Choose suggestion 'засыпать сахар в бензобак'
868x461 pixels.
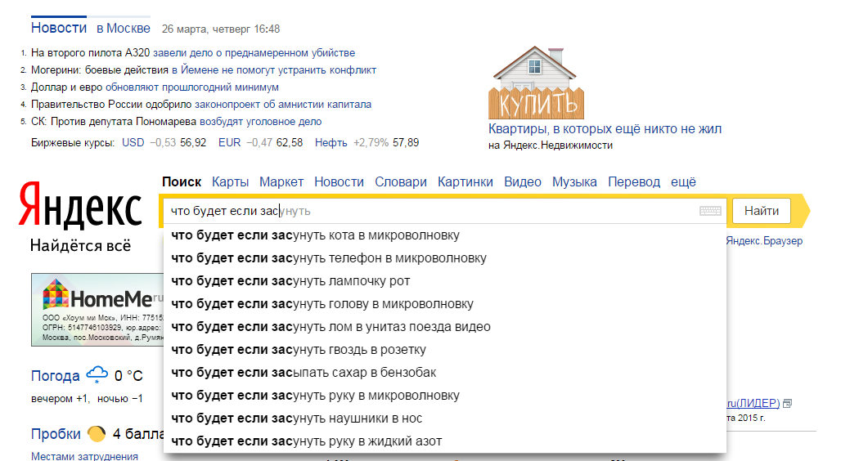coord(304,373)
